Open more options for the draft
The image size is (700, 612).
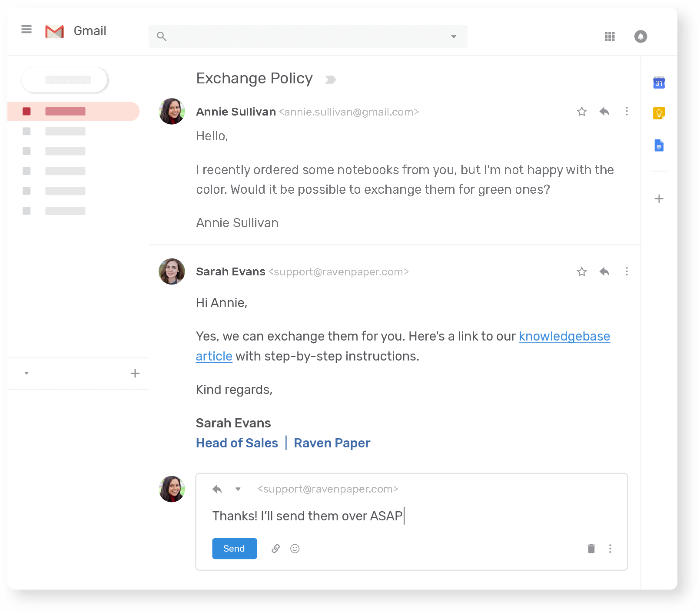(610, 549)
